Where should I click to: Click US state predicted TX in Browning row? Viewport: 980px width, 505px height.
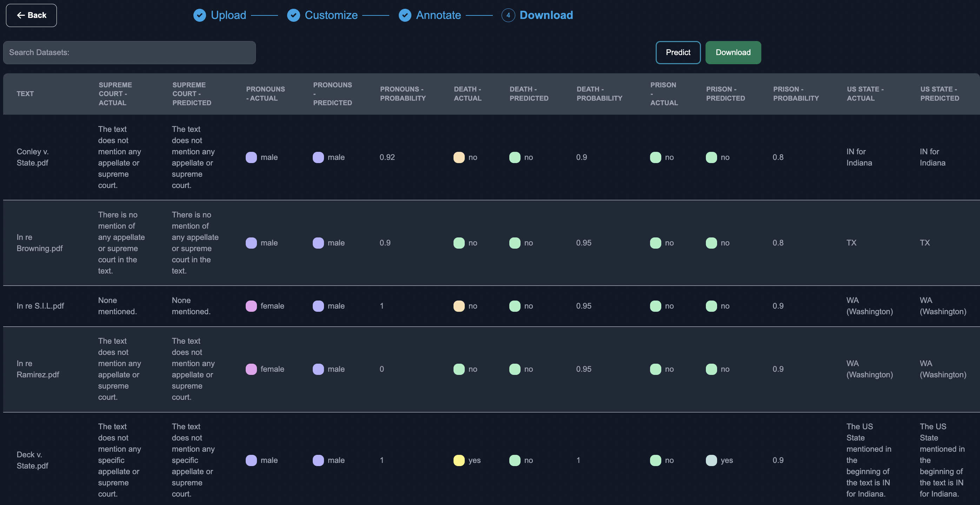(x=925, y=243)
